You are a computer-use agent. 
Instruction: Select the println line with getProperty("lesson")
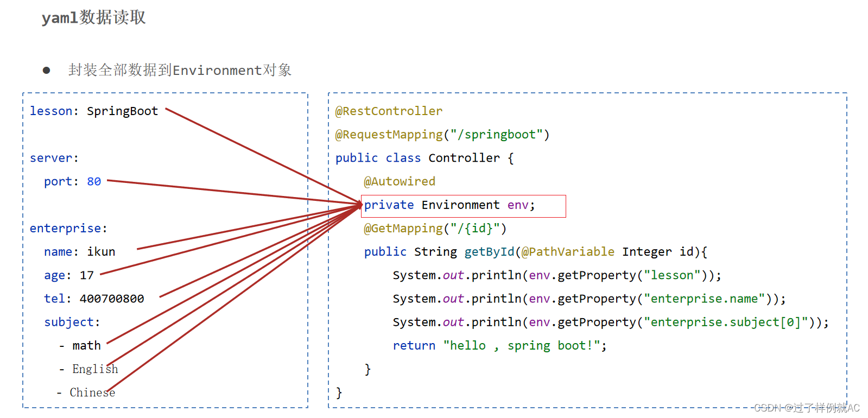point(557,275)
